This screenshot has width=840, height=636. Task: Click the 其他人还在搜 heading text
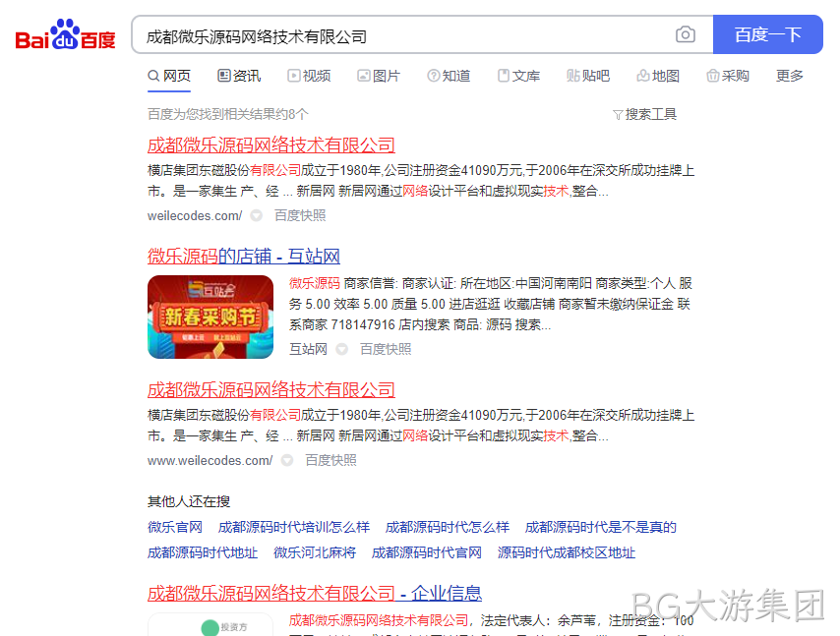tap(189, 501)
